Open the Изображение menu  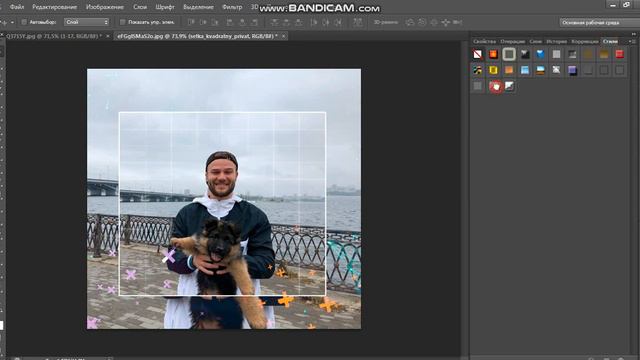[105, 7]
